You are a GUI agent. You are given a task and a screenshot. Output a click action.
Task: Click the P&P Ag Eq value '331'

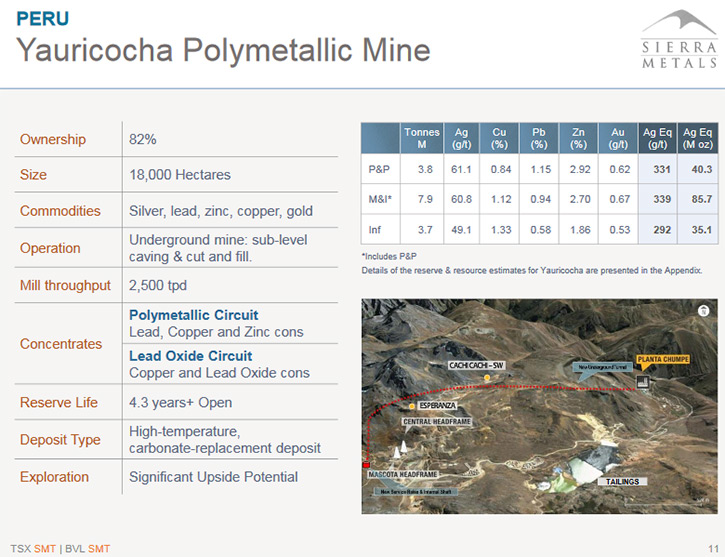click(662, 169)
